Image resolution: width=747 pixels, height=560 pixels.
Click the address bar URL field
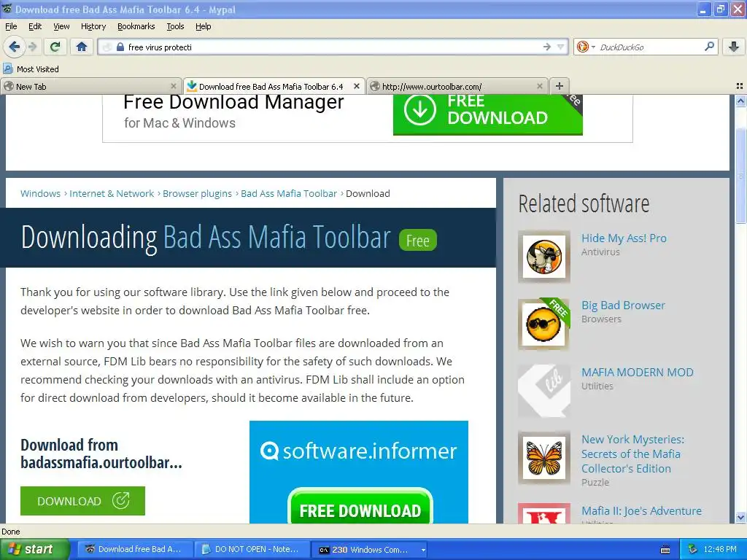pyautogui.click(x=333, y=47)
